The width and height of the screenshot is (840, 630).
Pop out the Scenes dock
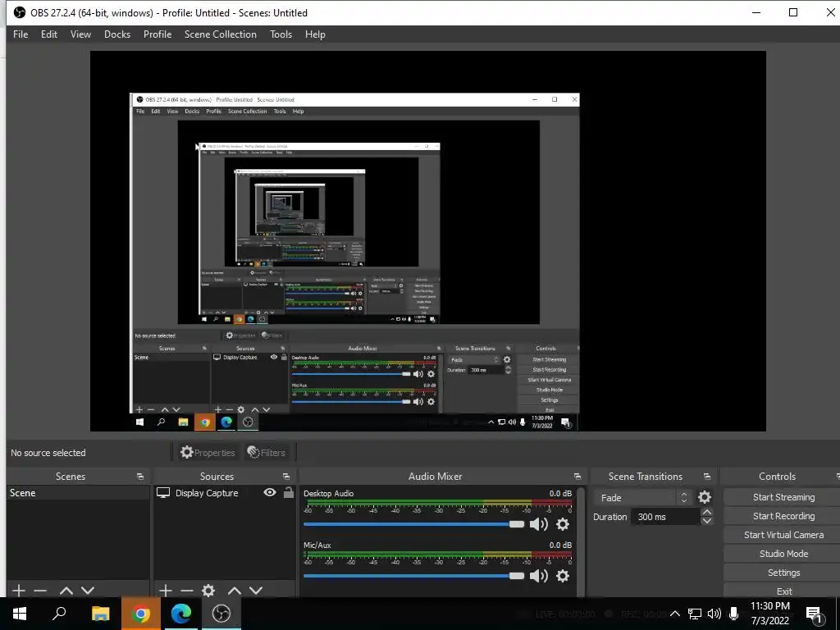coord(140,477)
